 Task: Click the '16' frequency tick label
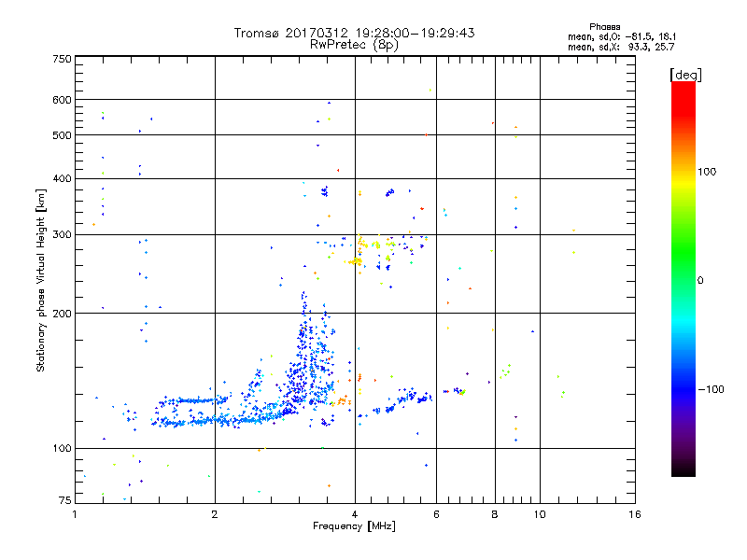(635, 514)
